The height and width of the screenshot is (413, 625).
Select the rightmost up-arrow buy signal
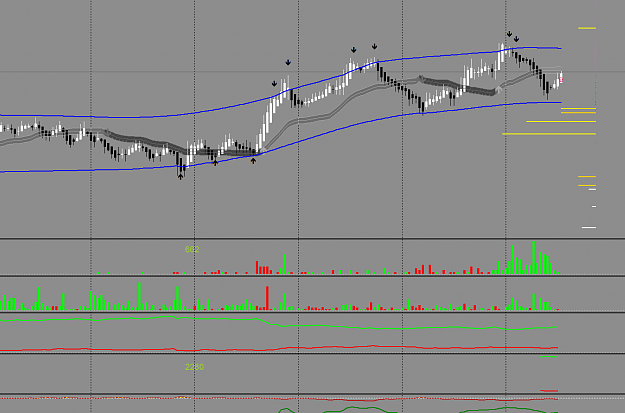tap(253, 161)
